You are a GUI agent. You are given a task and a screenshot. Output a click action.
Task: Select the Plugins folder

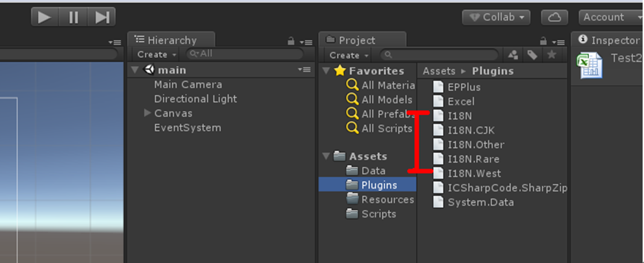click(x=367, y=185)
